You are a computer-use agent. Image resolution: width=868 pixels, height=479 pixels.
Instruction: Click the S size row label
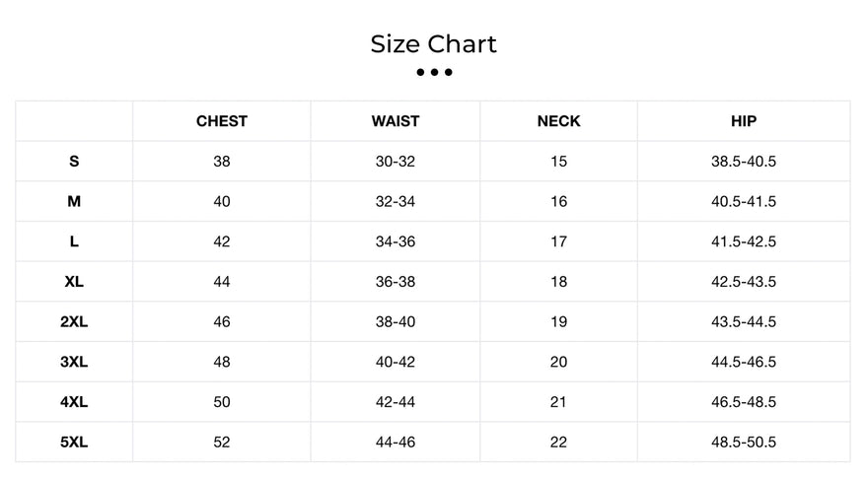click(74, 161)
